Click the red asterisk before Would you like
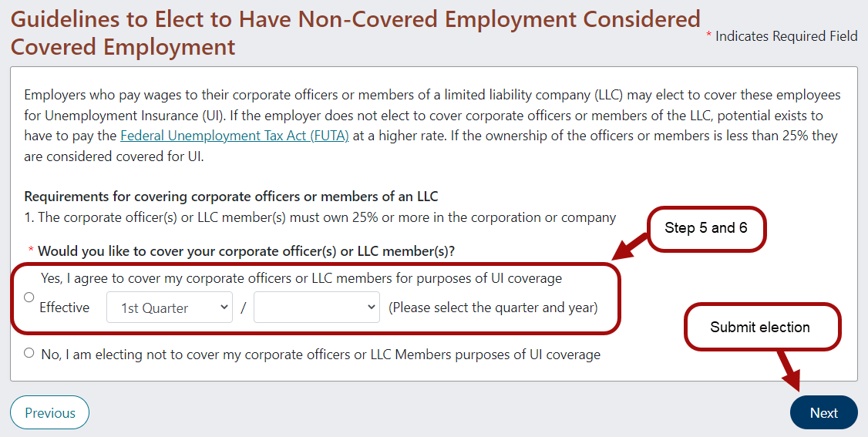Image resolution: width=868 pixels, height=437 pixels. 32,252
